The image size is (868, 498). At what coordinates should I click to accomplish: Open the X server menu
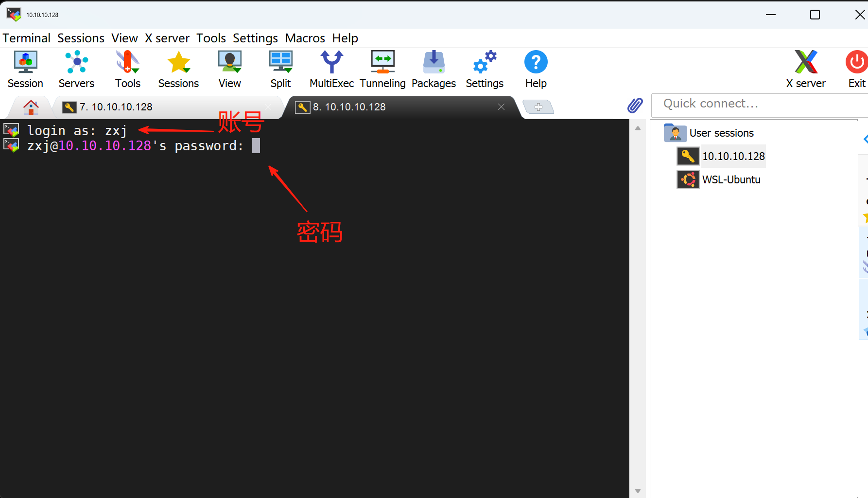coord(167,38)
